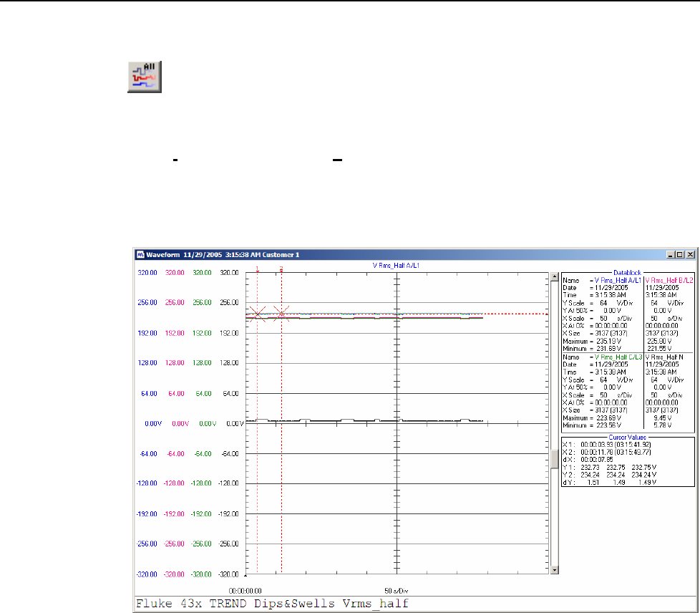
Task: Click the green 192.00 axis label
Action: (203, 333)
